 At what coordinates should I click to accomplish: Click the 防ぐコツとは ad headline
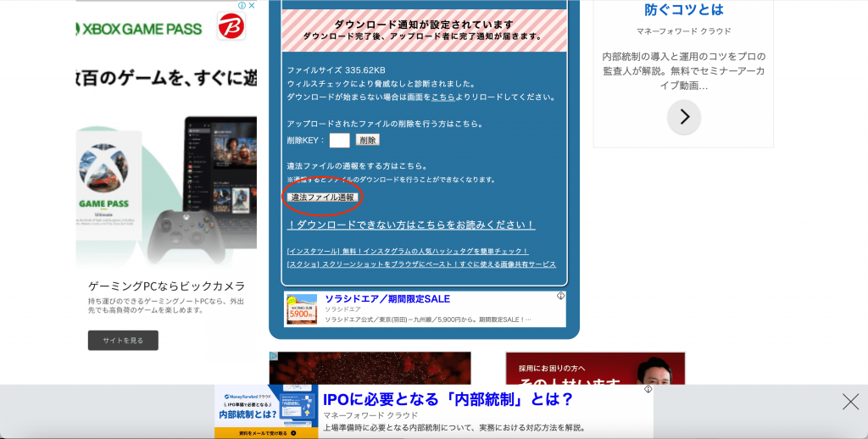[x=684, y=9]
